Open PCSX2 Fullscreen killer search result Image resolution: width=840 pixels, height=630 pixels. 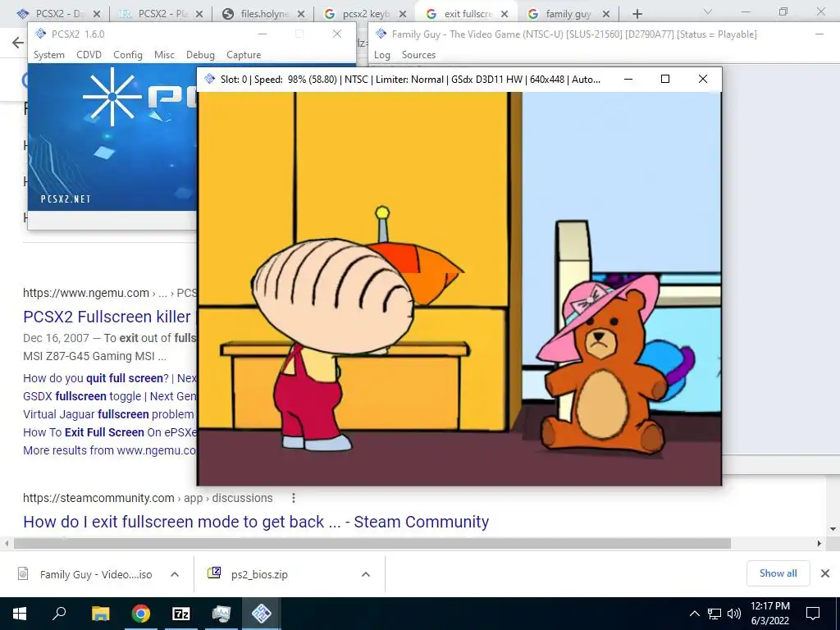tap(107, 317)
